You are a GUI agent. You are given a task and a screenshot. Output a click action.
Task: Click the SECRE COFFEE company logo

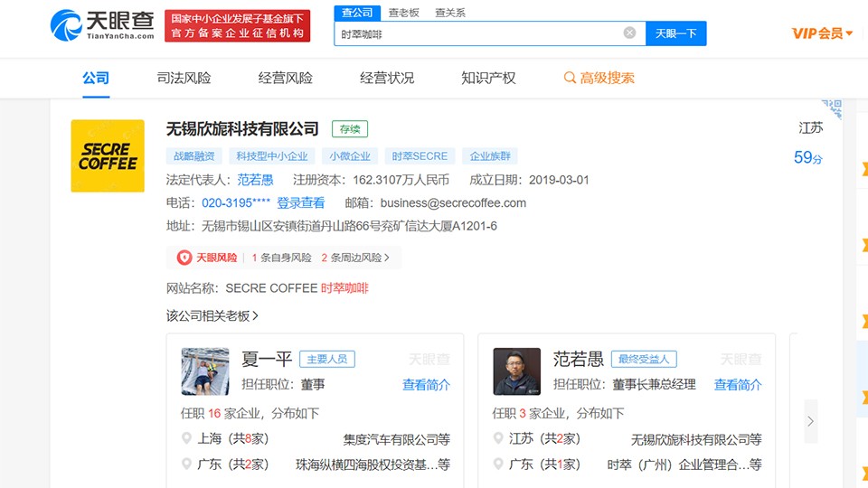pos(108,156)
